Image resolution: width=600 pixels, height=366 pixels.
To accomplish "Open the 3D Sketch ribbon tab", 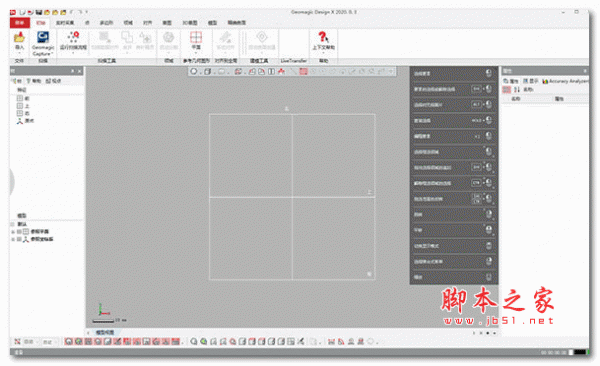I will click(189, 23).
